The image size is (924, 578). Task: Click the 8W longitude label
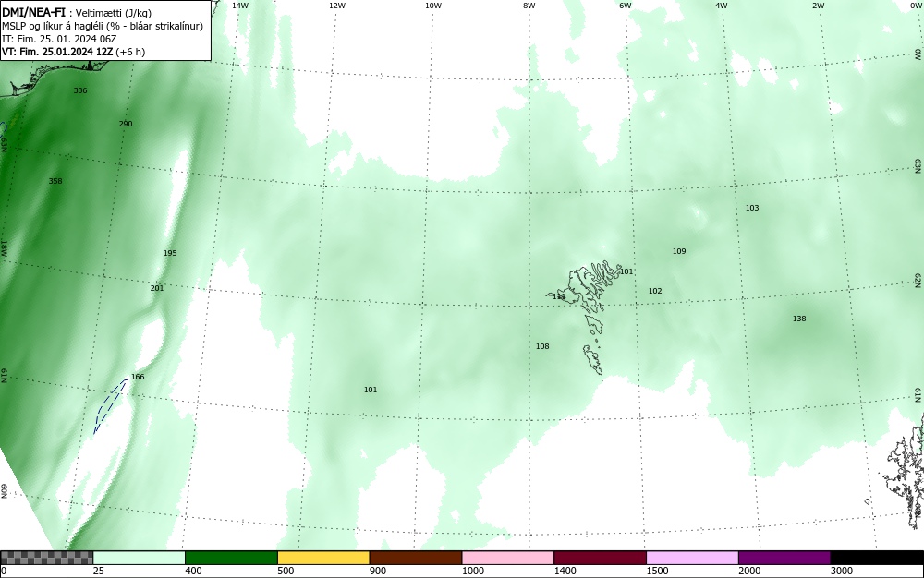529,6
